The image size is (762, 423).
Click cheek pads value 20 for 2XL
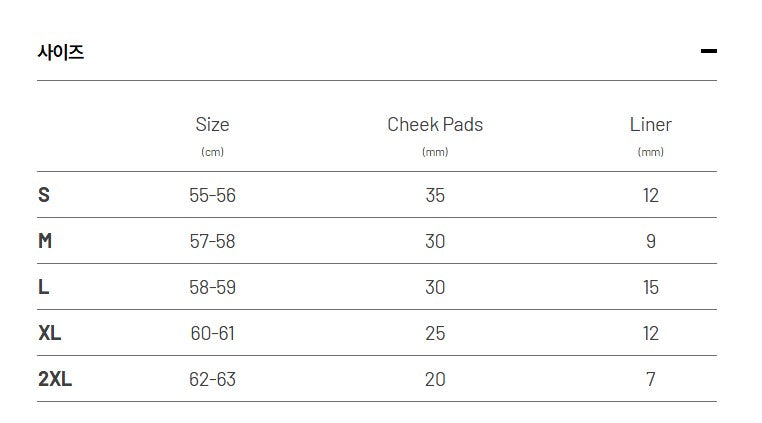pyautogui.click(x=435, y=379)
